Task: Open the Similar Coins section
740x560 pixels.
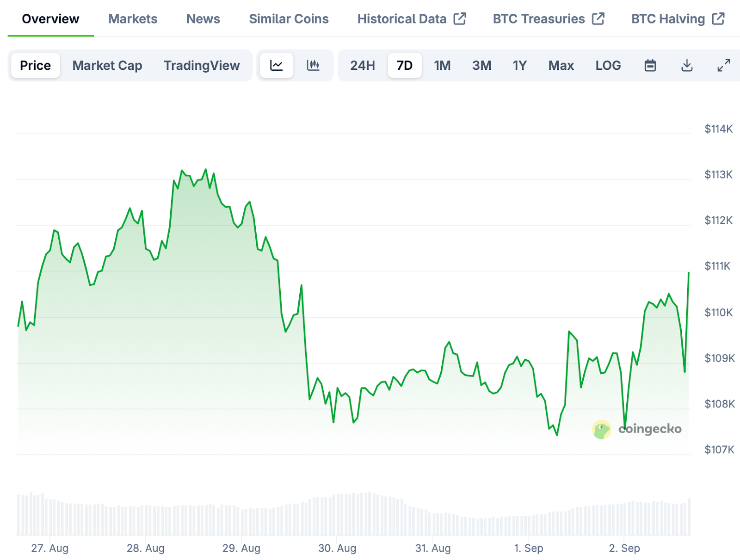Action: click(x=289, y=18)
